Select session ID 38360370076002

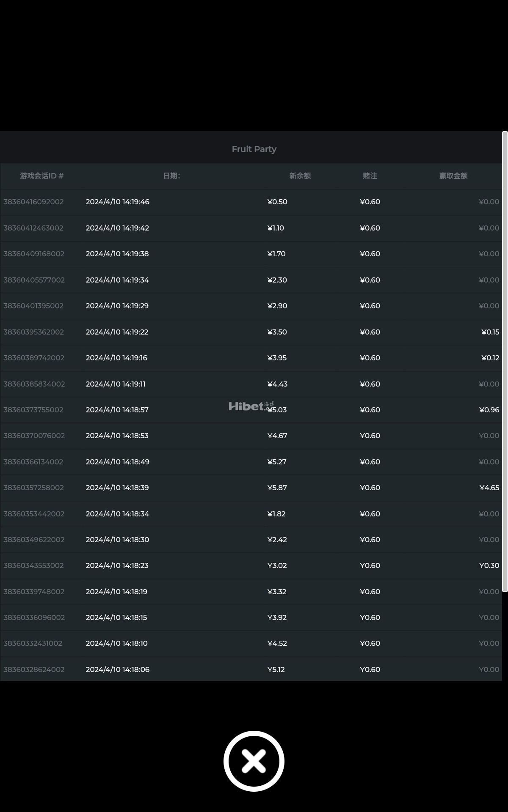click(x=34, y=436)
